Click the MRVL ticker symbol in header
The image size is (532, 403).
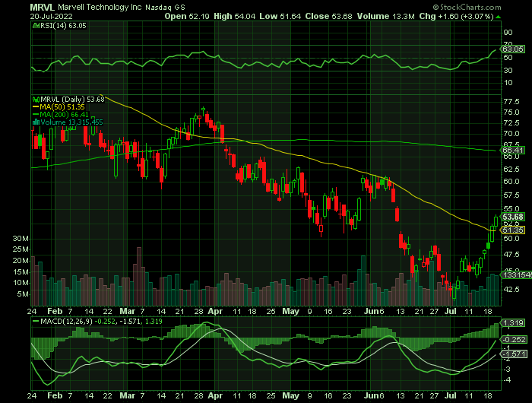coord(43,5)
